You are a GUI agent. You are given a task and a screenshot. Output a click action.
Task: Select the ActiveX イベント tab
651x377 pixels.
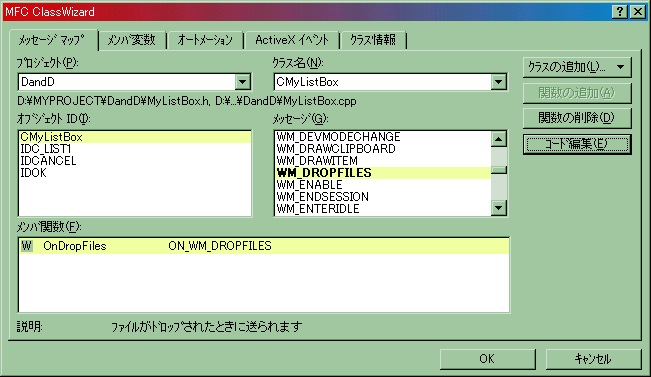(x=292, y=40)
